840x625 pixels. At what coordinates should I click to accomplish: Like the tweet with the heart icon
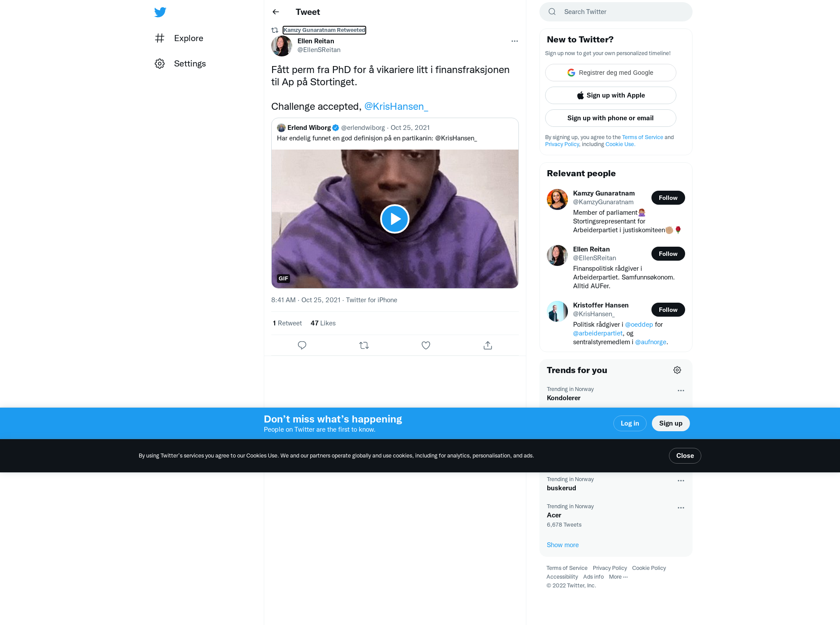tap(426, 345)
